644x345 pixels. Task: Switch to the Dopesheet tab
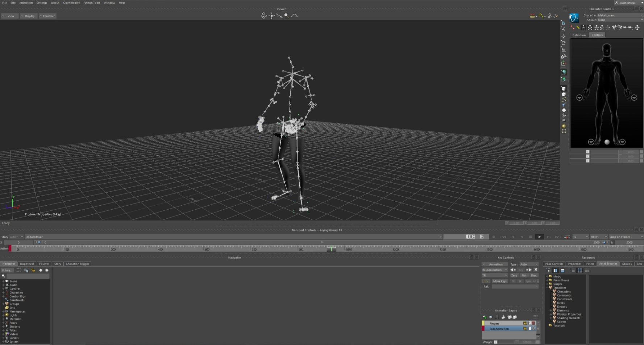point(27,264)
